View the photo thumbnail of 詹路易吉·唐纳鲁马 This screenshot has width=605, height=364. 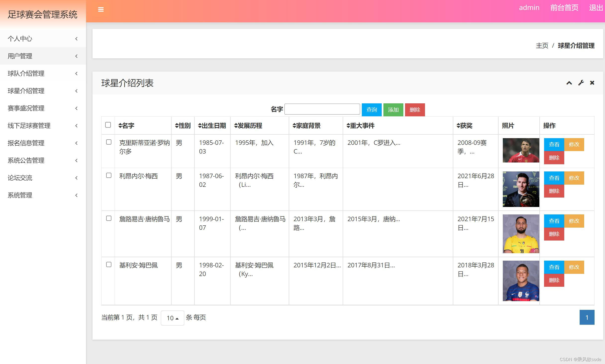tap(520, 234)
